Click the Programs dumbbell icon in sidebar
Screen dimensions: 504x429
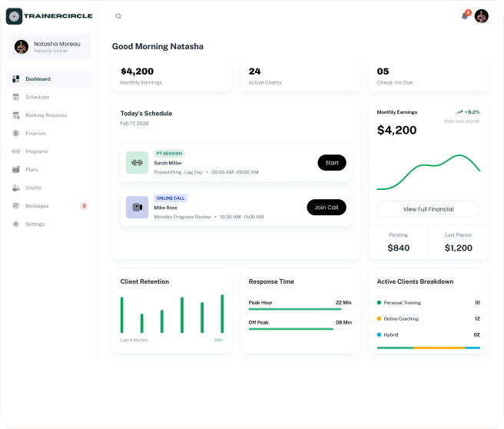click(x=15, y=151)
